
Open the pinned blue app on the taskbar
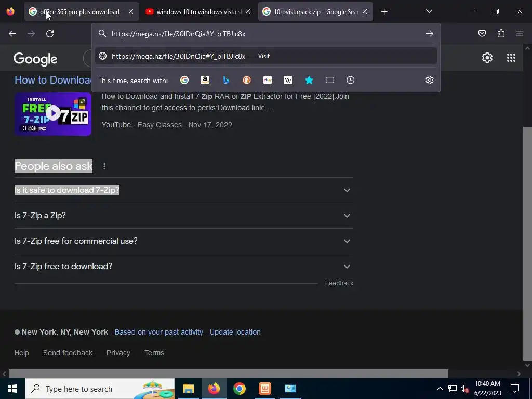click(290, 389)
